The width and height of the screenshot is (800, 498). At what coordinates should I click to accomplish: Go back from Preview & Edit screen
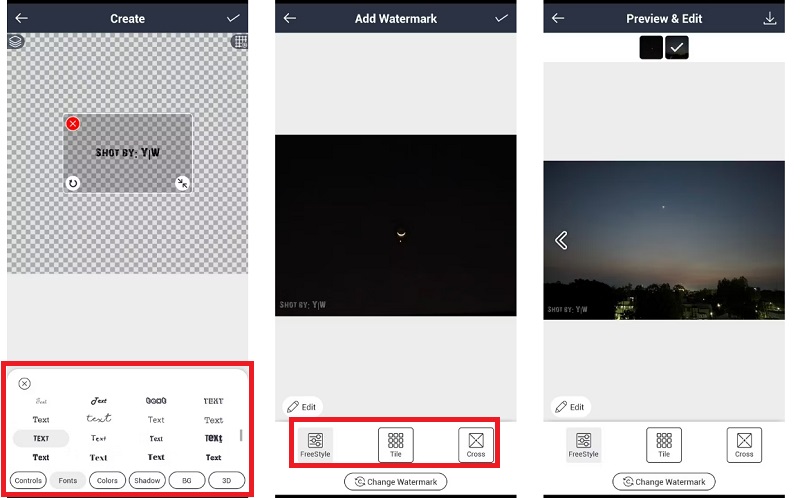(x=558, y=18)
